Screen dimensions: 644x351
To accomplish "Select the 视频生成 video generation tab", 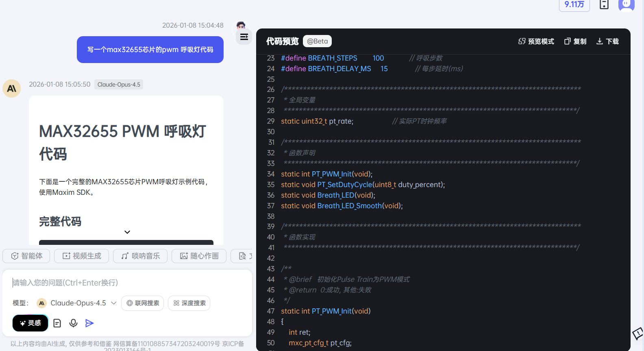I will click(x=82, y=256).
